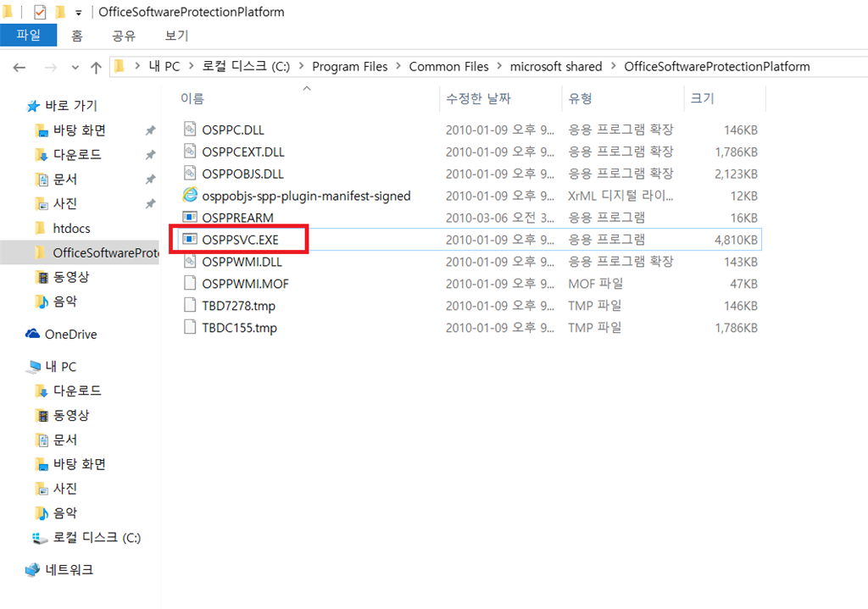This screenshot has height=609, width=868.
Task: Click the properties checkmark icon in title bar
Action: [x=40, y=12]
